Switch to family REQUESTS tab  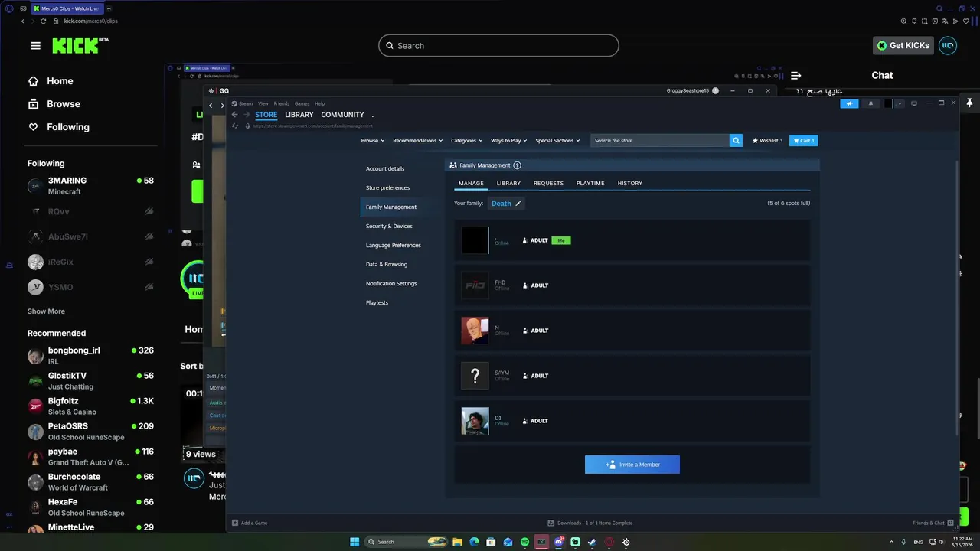point(548,184)
